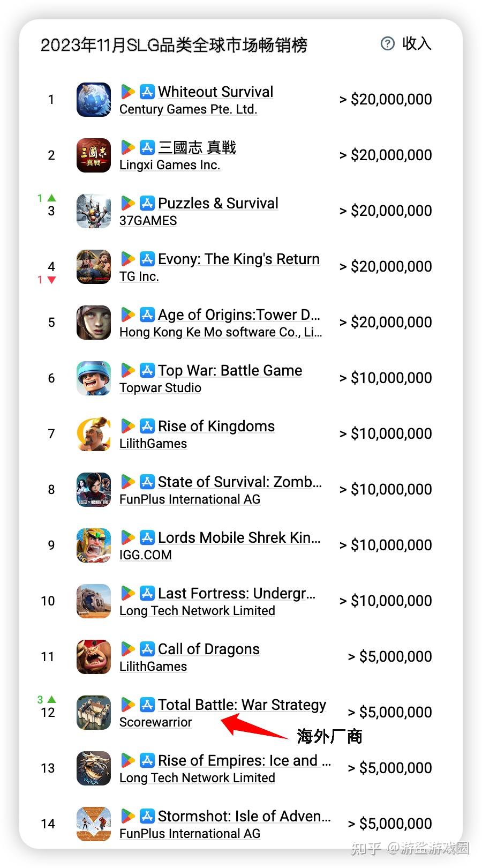Click the Rise of Kingdoms app icon
Viewport: 482px width, 868px height.
(94, 434)
